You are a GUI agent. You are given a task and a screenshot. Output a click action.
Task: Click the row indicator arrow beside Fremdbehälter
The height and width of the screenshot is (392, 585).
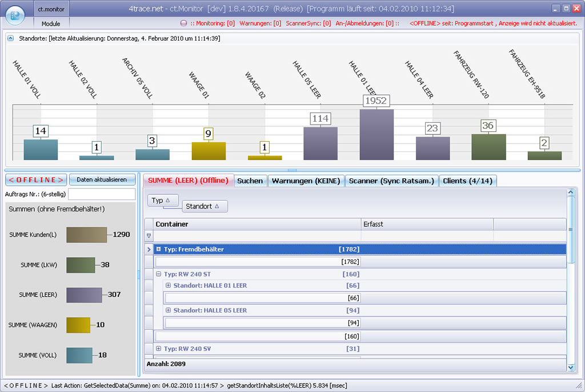[149, 249]
